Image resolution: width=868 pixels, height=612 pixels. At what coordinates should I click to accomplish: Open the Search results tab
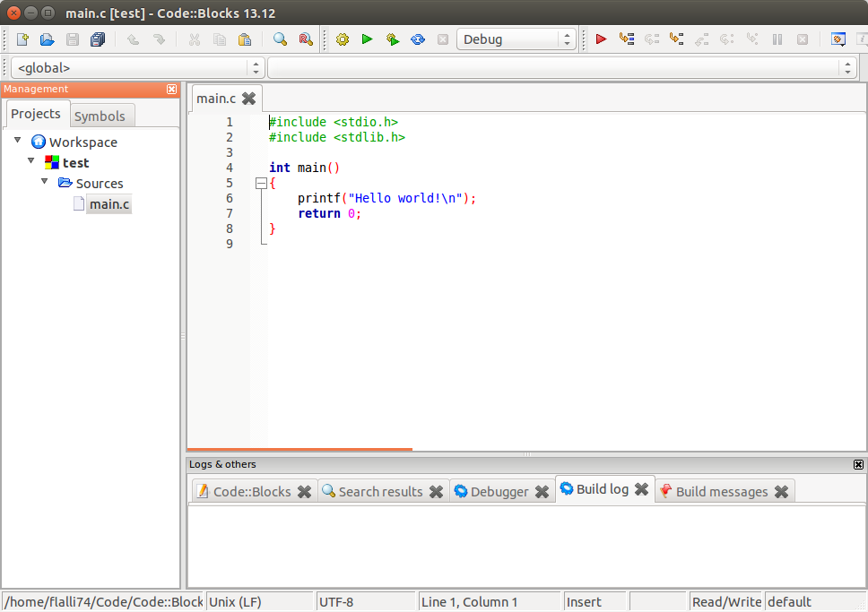(380, 491)
